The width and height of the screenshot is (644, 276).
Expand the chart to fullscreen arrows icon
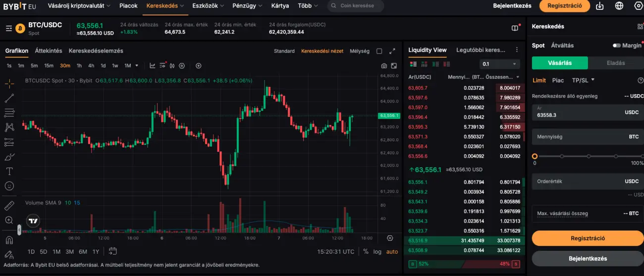click(x=392, y=51)
